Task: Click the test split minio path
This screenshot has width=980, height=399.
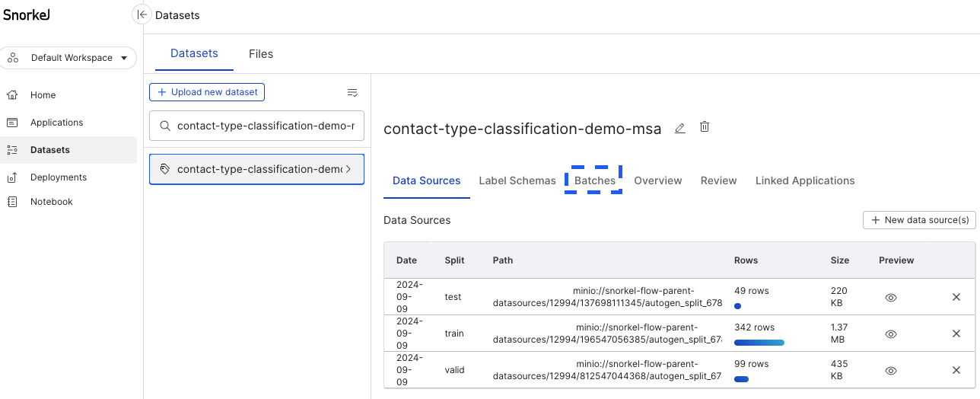Action: pyautogui.click(x=607, y=297)
